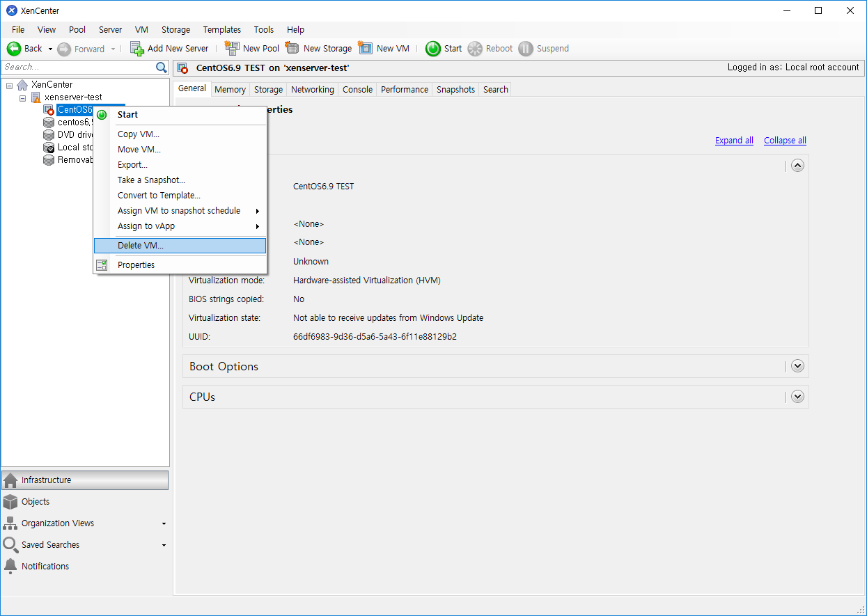Choose Copy VM... from context menu
Viewport: 867px width, 616px height.
click(x=180, y=134)
